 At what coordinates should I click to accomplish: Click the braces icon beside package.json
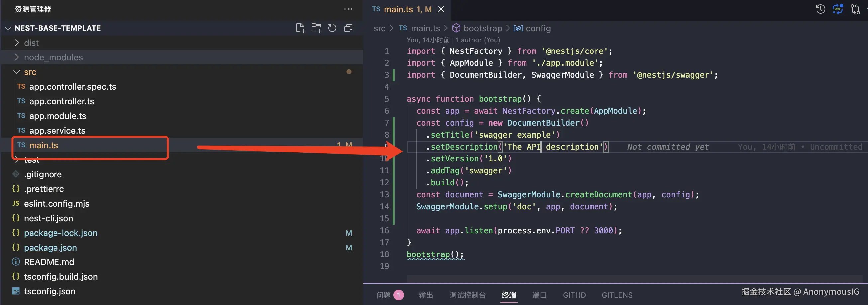coord(16,247)
